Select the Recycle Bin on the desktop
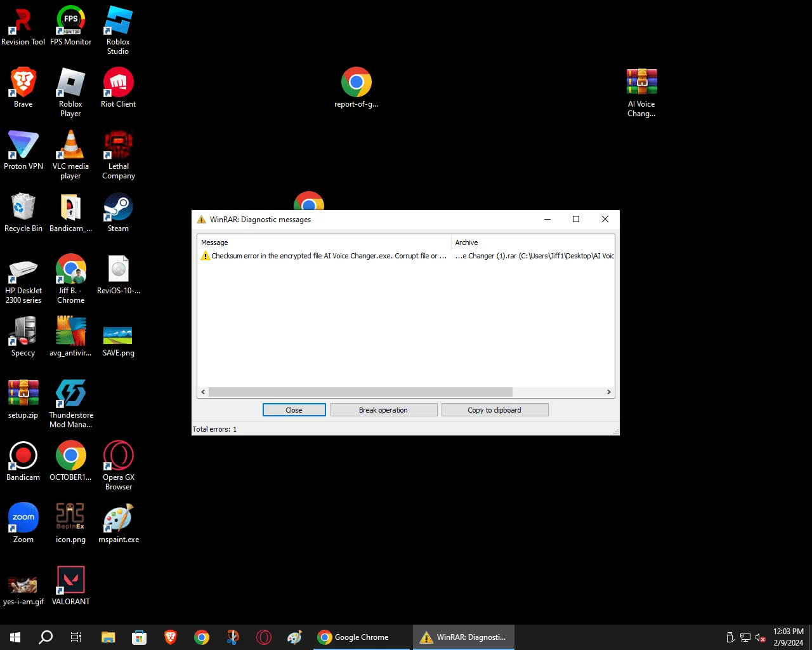 23,212
